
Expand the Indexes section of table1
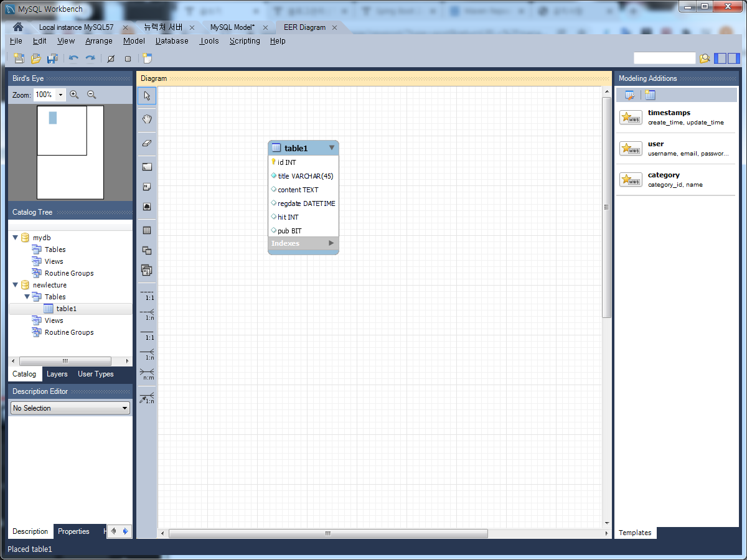332,243
